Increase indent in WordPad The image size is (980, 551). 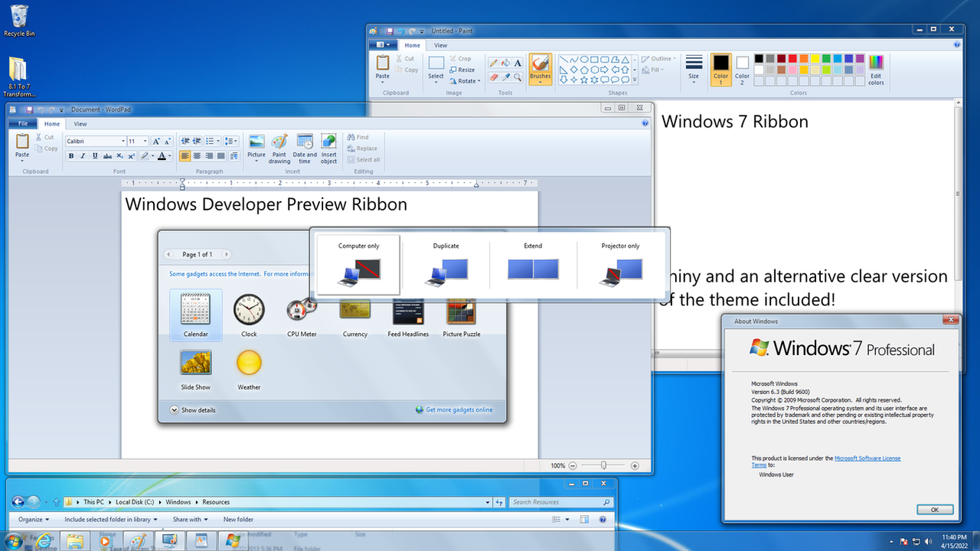[x=197, y=142]
